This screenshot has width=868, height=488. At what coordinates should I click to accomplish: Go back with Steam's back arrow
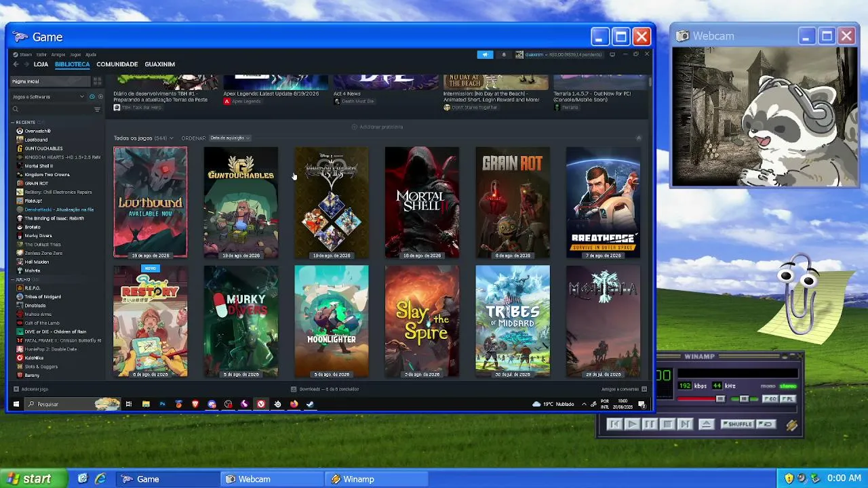point(16,64)
